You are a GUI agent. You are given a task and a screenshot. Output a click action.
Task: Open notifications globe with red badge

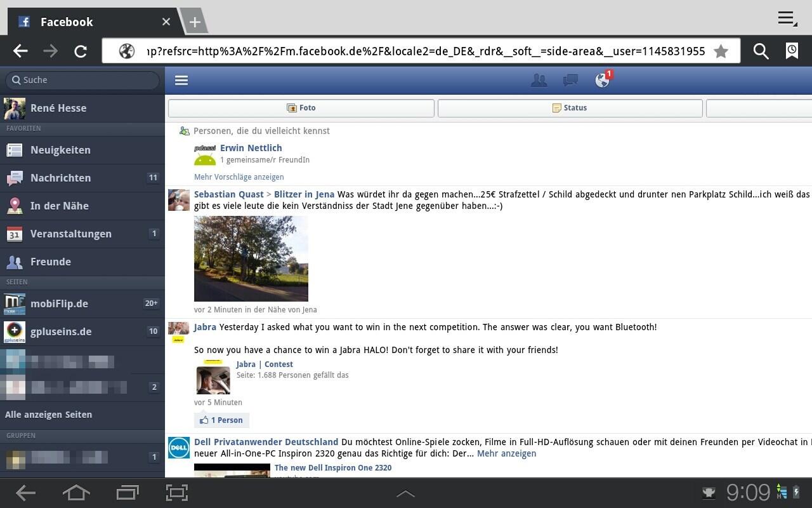(x=603, y=79)
